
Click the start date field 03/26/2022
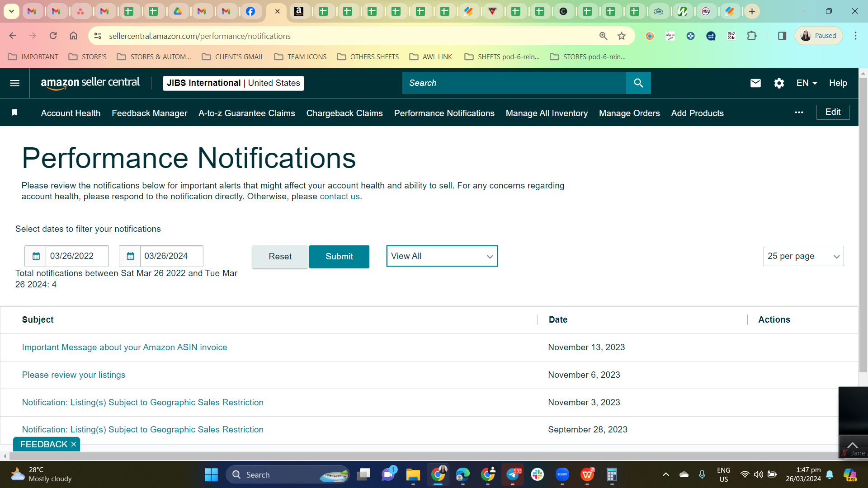point(77,256)
